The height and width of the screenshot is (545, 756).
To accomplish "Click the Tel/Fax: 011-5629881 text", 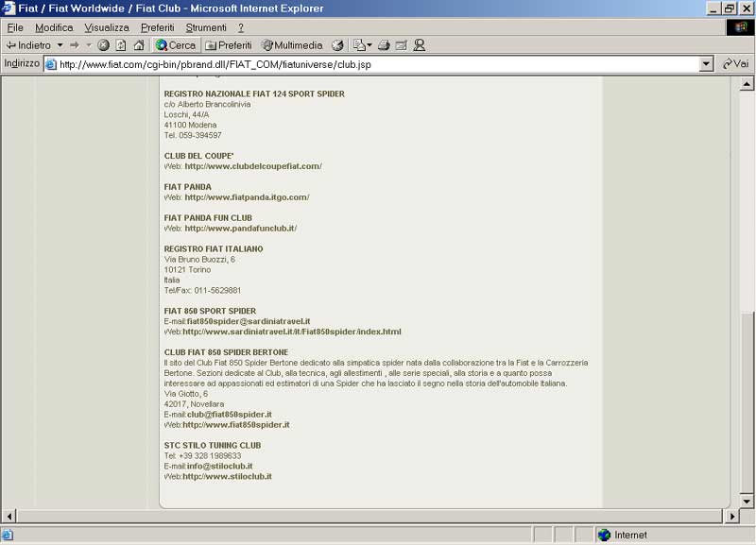I will [202, 291].
